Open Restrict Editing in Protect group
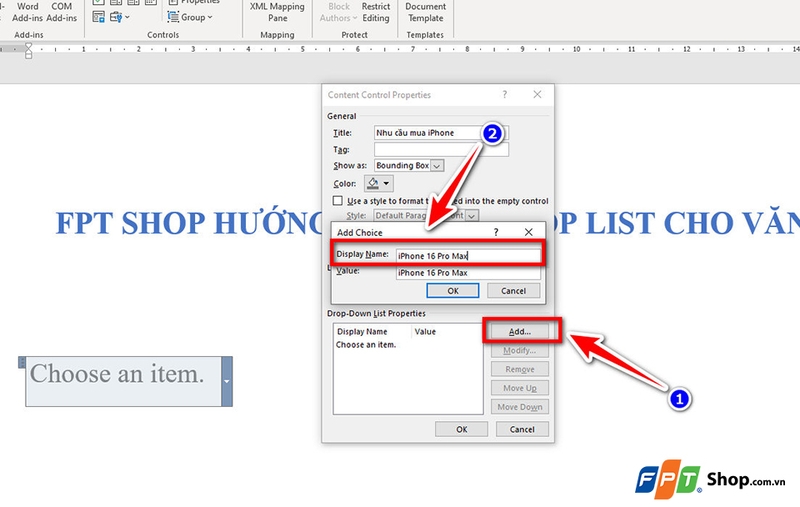The height and width of the screenshot is (507, 800). [376, 12]
